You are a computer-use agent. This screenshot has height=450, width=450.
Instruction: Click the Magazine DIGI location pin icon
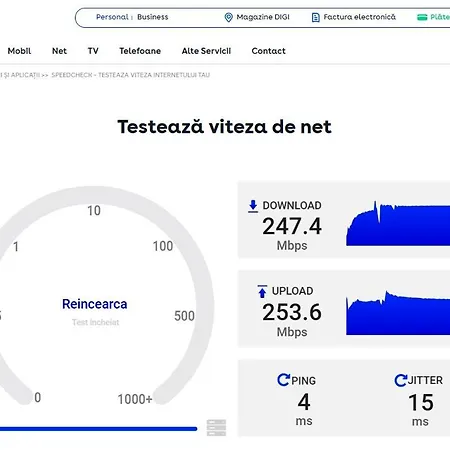[x=228, y=17]
